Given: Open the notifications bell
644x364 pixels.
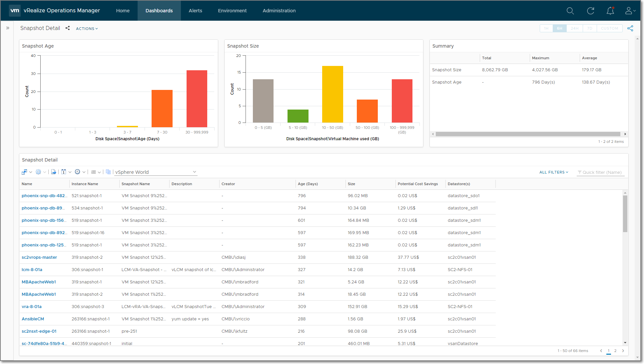Looking at the screenshot, I should [x=610, y=11].
